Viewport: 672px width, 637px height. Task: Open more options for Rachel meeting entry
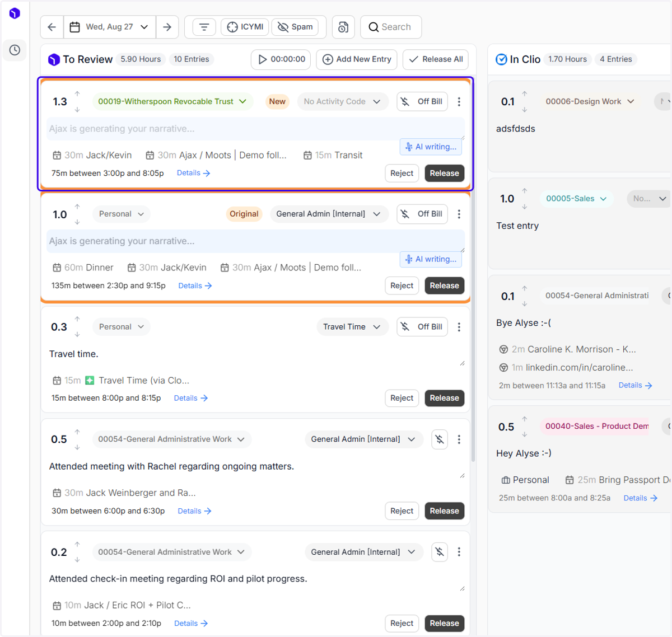pyautogui.click(x=459, y=439)
